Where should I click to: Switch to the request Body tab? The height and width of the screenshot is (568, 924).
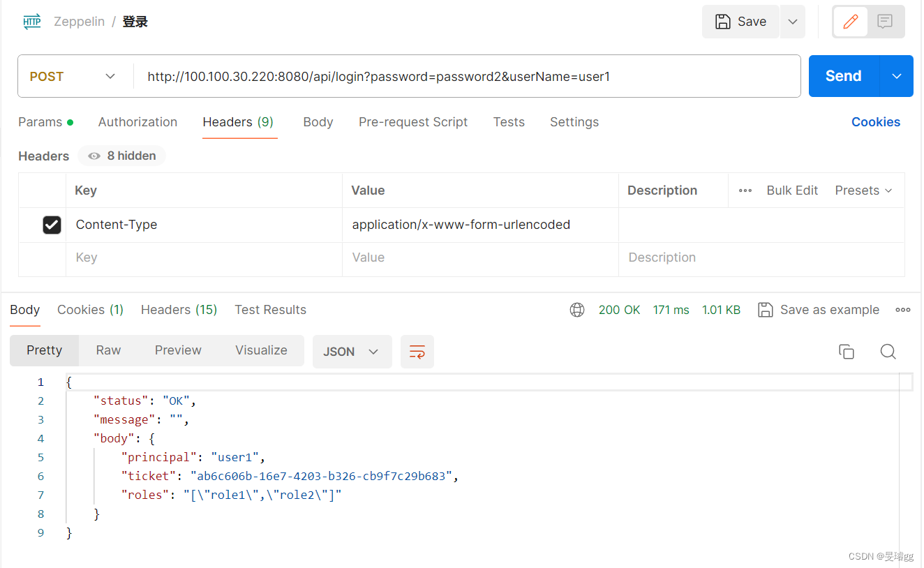click(x=318, y=122)
